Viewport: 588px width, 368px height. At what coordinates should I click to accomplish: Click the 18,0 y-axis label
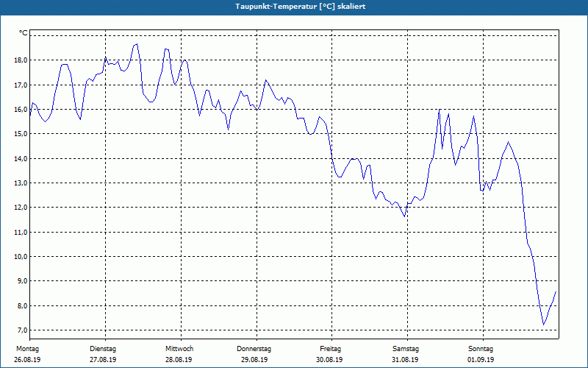coord(21,60)
